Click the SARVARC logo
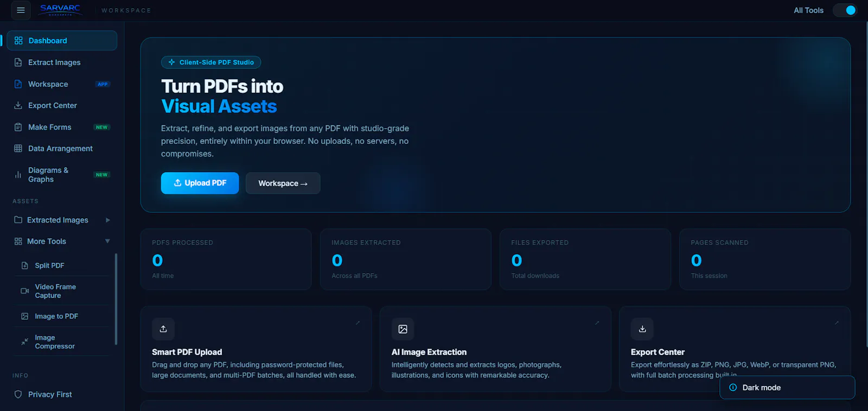 [x=60, y=10]
